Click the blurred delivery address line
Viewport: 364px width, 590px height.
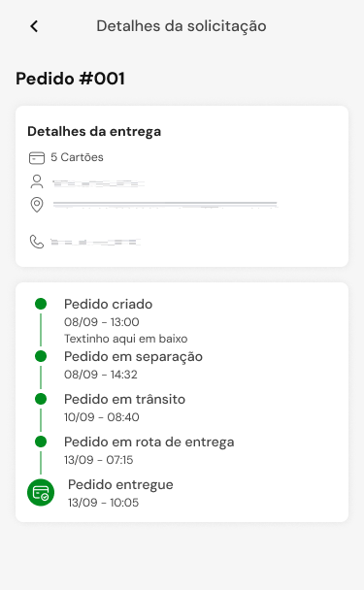click(x=165, y=205)
